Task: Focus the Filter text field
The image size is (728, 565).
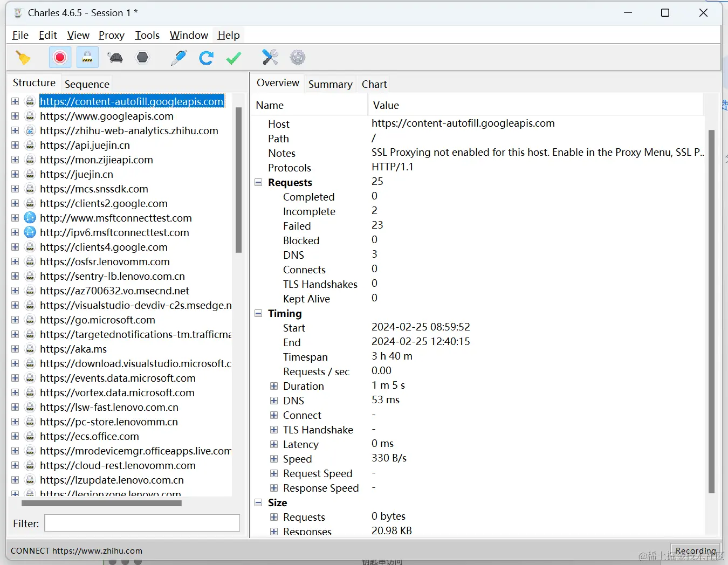Action: pyautogui.click(x=142, y=523)
